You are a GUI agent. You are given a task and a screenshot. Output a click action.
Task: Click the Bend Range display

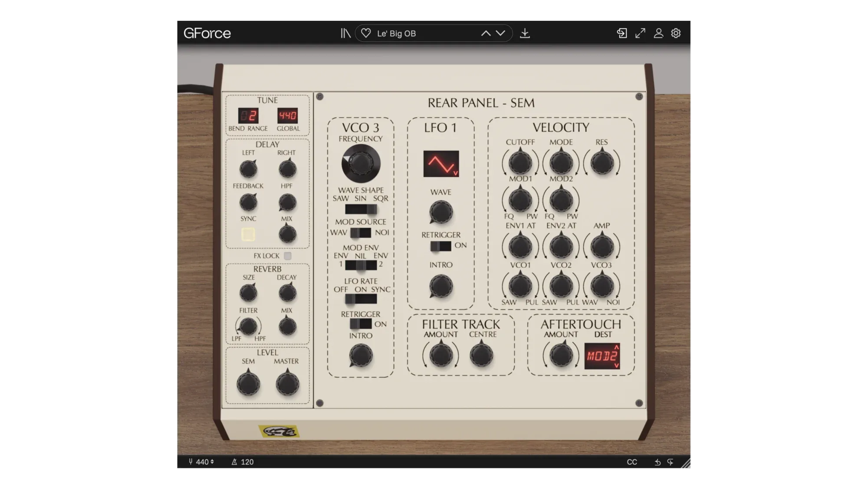(x=248, y=116)
